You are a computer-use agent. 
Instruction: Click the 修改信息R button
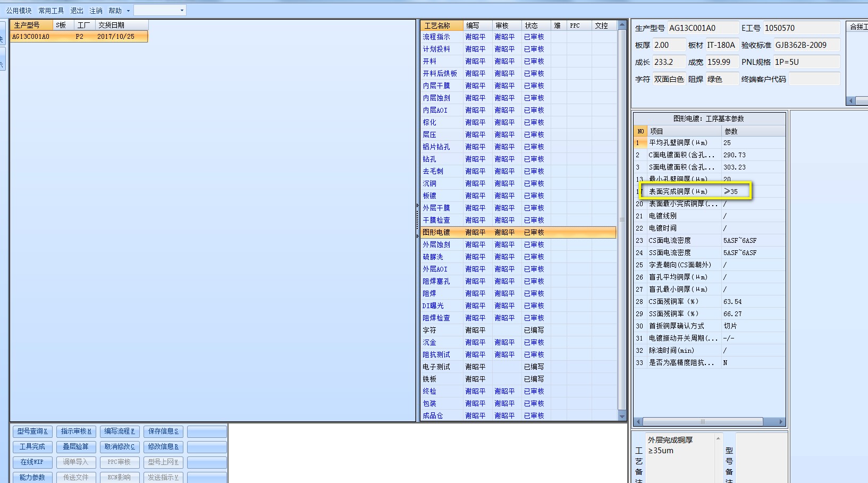(x=163, y=447)
